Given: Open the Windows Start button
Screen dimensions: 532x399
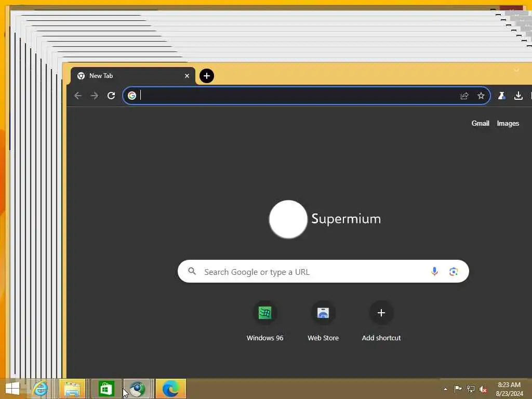Looking at the screenshot, I should pyautogui.click(x=12, y=389).
